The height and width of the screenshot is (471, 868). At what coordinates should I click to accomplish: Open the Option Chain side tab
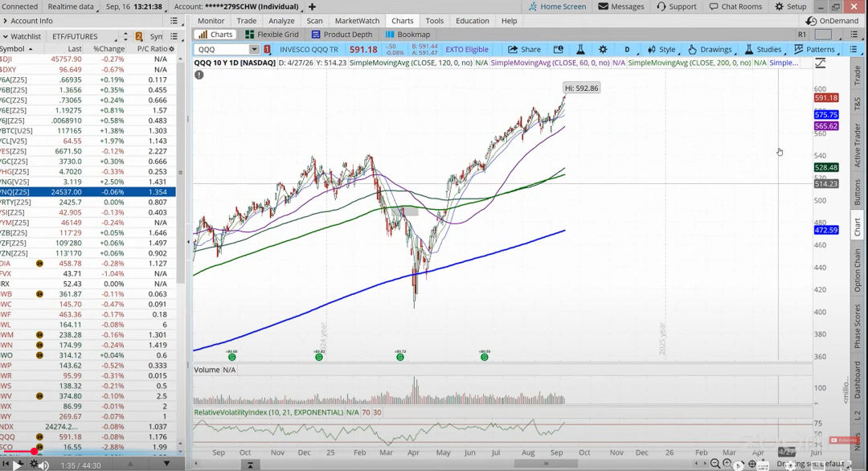click(858, 271)
